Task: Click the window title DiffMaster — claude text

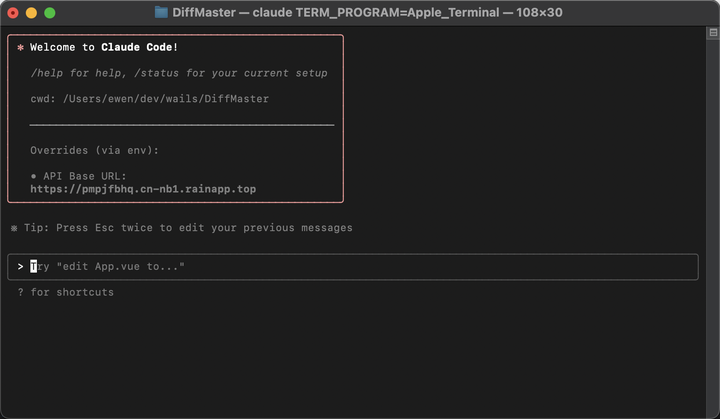Action: tap(367, 12)
